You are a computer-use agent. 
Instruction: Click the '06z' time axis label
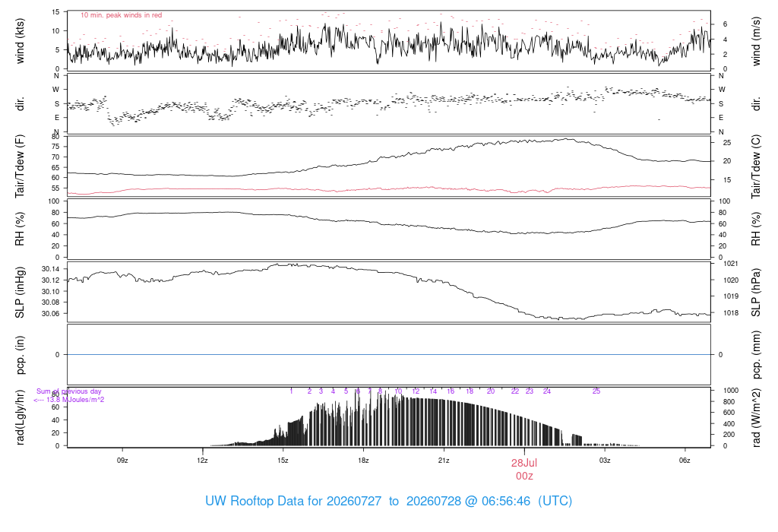[x=685, y=461]
